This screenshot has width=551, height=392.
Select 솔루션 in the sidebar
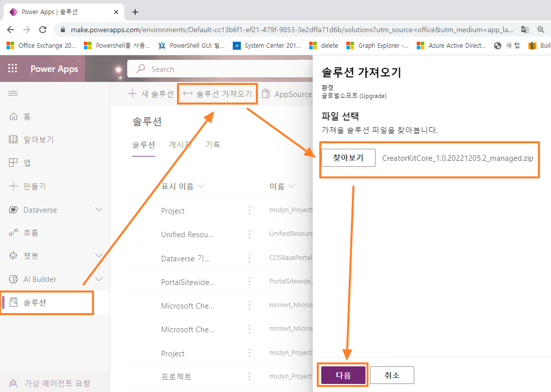47,303
